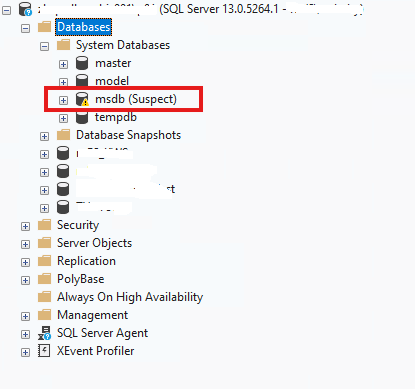Expand the SQL Server Agent node
The image size is (415, 389).
point(25,334)
